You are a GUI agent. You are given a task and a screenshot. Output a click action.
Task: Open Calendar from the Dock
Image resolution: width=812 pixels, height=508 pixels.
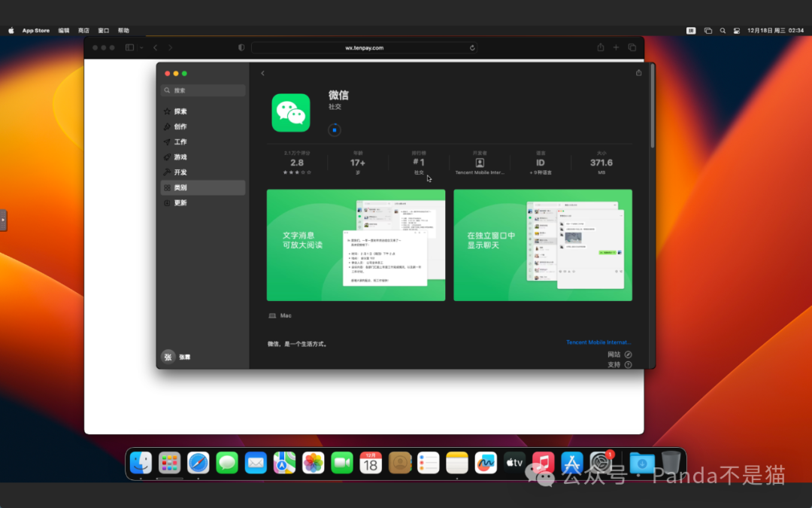371,463
